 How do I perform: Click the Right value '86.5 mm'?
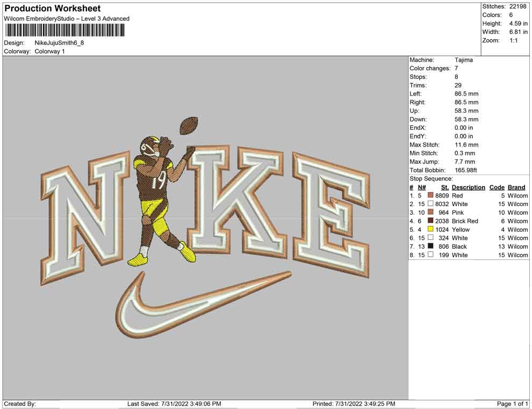pos(466,102)
